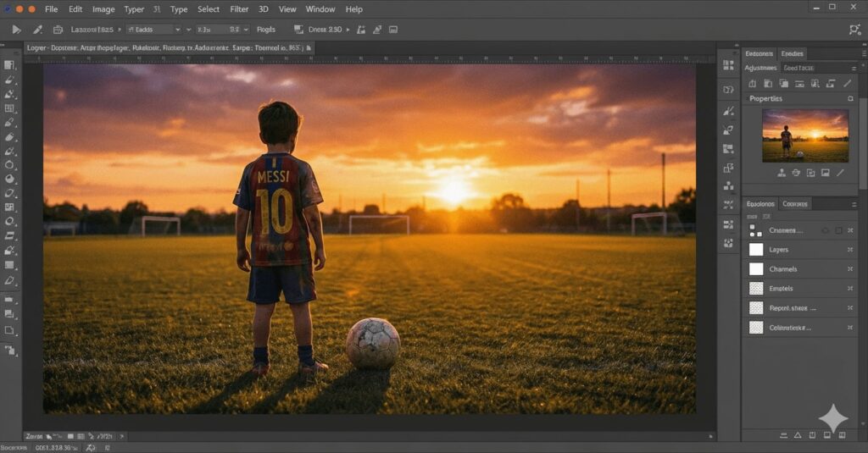
Task: Open the 3D menu
Action: tap(264, 8)
